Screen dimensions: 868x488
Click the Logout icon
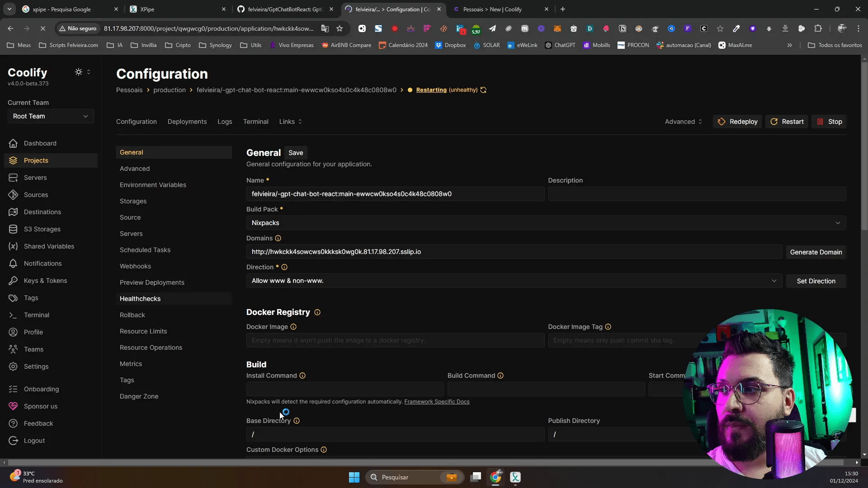(13, 441)
